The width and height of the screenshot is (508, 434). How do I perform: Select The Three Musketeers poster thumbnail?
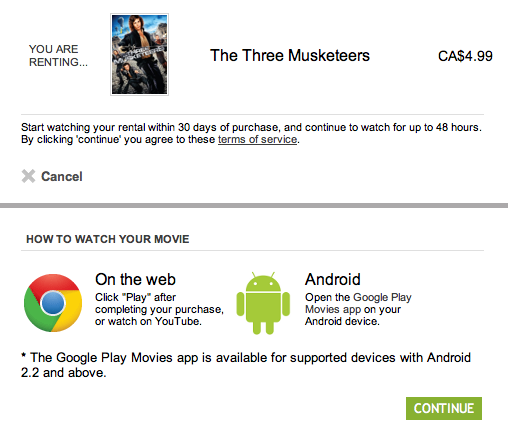pos(139,54)
